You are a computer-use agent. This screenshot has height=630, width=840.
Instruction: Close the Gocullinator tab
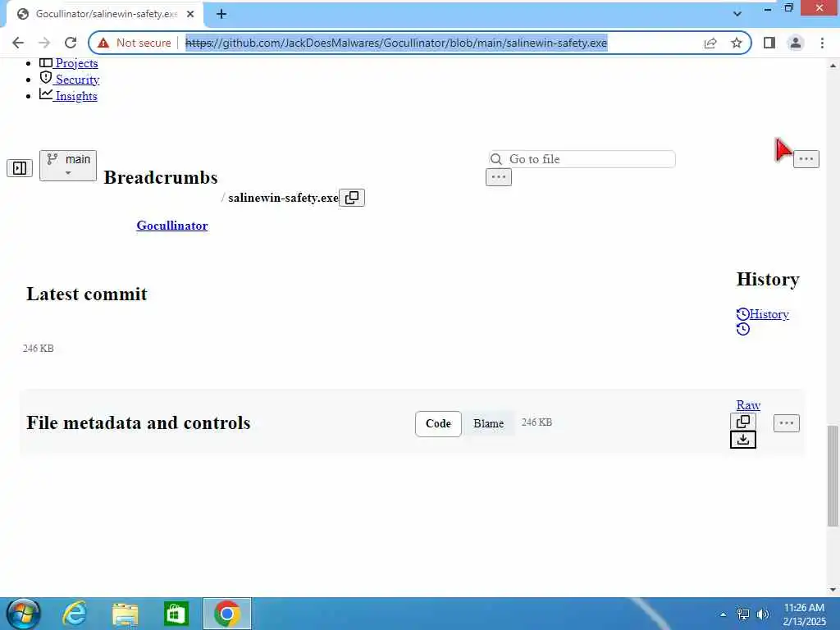click(x=190, y=15)
